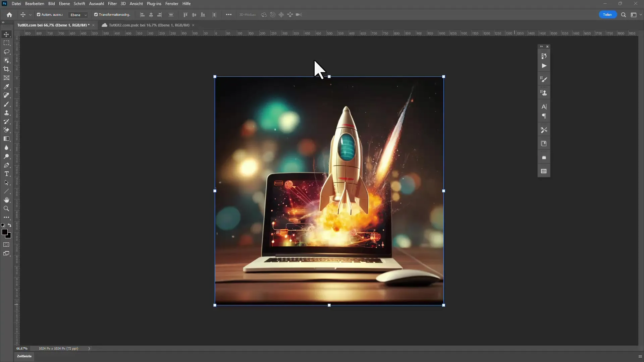Viewport: 644px width, 362px height.
Task: Swap foreground and background colors
Action: [x=10, y=225]
